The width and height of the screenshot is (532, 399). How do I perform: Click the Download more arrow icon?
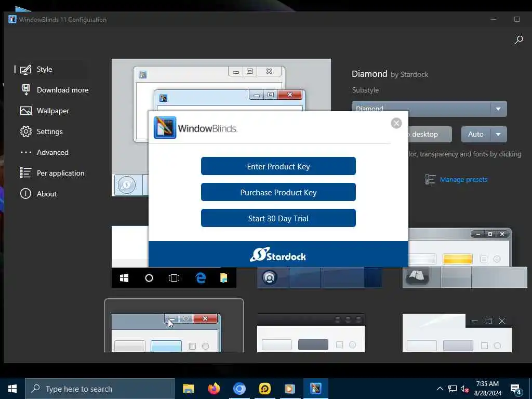(x=26, y=90)
